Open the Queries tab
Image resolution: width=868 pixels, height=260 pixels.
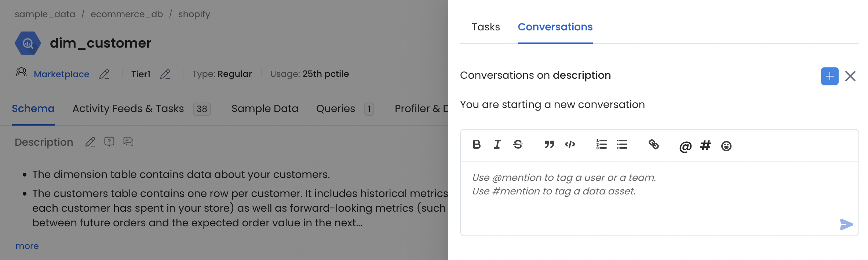pyautogui.click(x=335, y=108)
